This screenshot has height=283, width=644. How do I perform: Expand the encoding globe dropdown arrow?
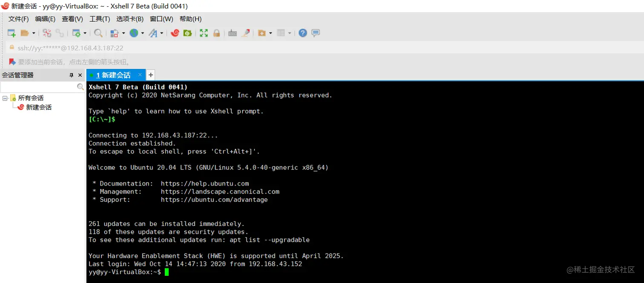pos(143,33)
